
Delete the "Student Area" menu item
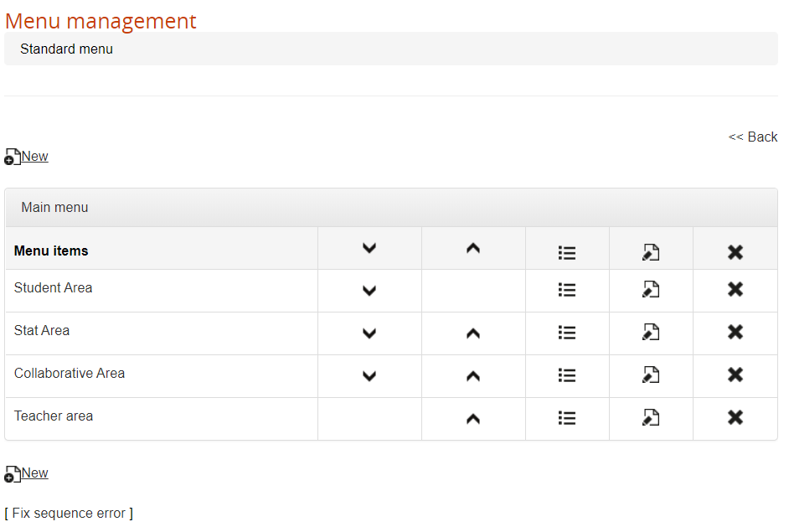[735, 290]
